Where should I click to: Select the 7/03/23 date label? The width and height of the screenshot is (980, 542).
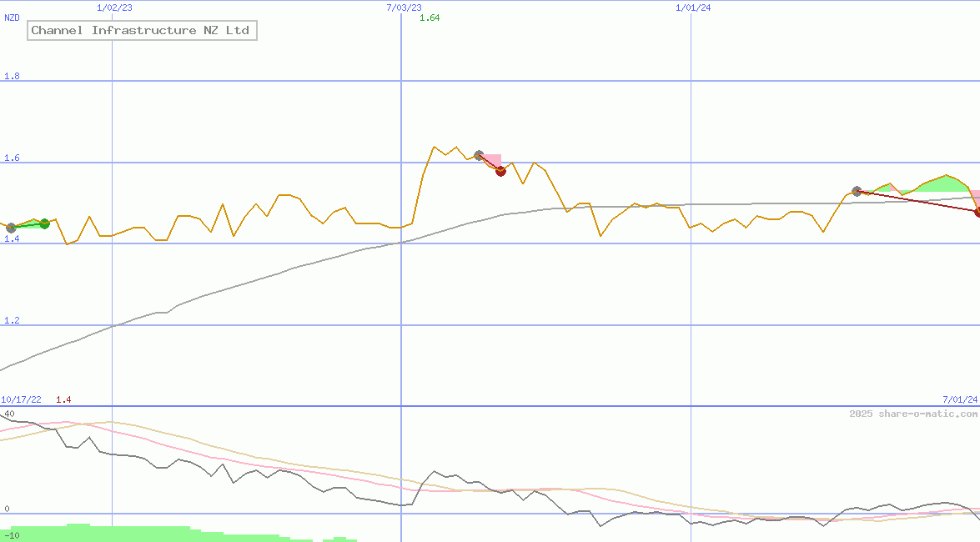pyautogui.click(x=404, y=8)
